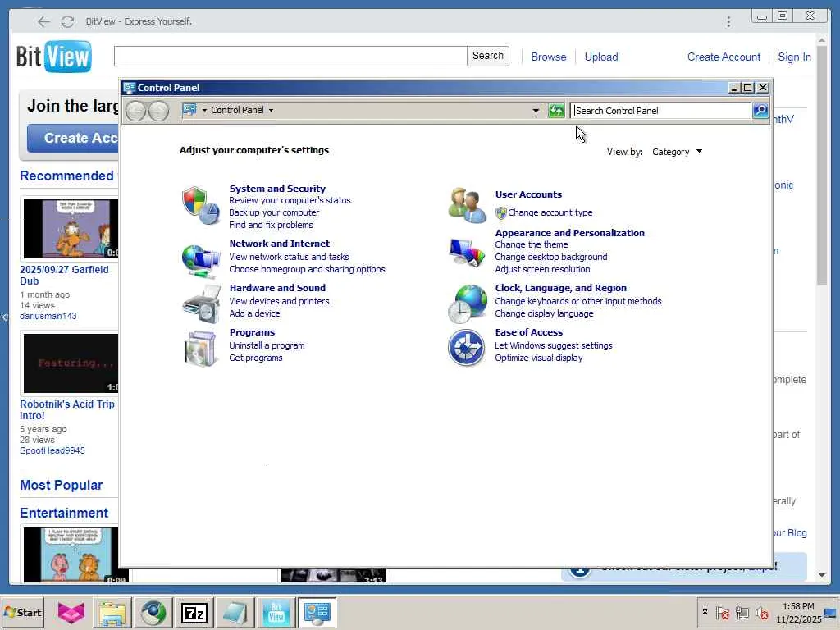Open Appearance and Personalization monitor icon

(466, 252)
